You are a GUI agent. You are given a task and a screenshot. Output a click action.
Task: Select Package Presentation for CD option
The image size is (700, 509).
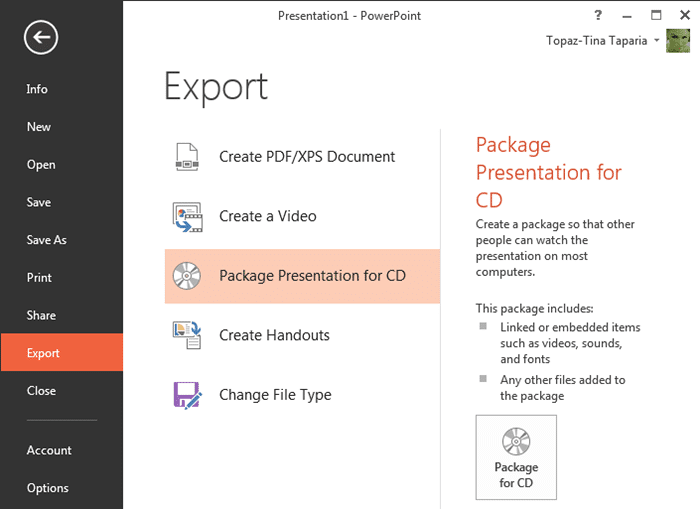coord(302,276)
